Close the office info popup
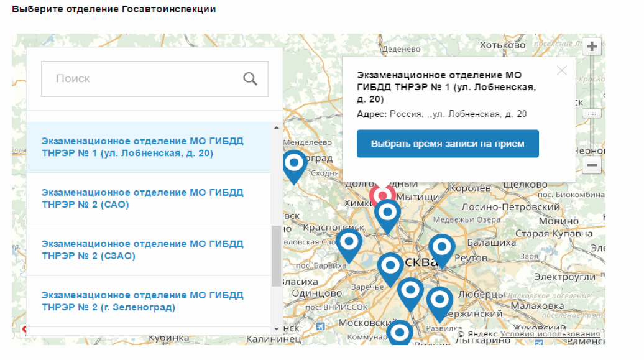This screenshot has width=644, height=360. point(562,70)
